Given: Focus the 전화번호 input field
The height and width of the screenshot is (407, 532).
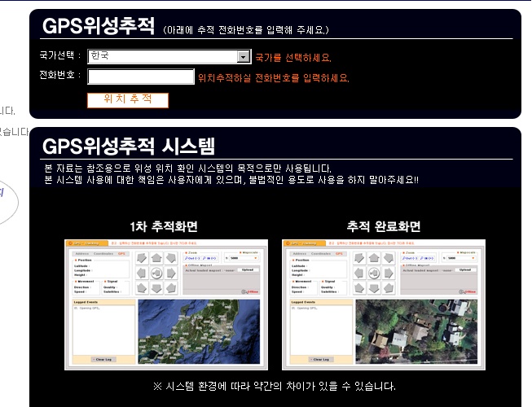Looking at the screenshot, I should pos(141,77).
